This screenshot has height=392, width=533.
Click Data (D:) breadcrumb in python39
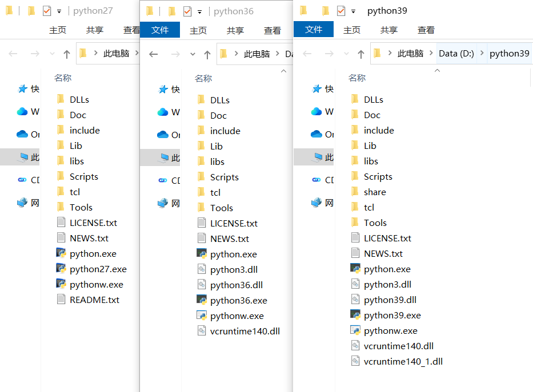click(456, 53)
